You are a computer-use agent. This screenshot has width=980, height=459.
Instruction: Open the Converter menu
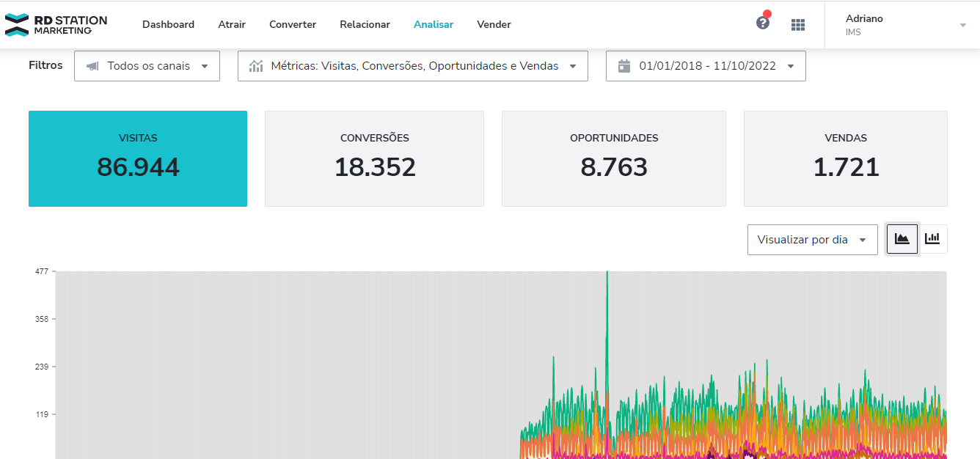[293, 24]
